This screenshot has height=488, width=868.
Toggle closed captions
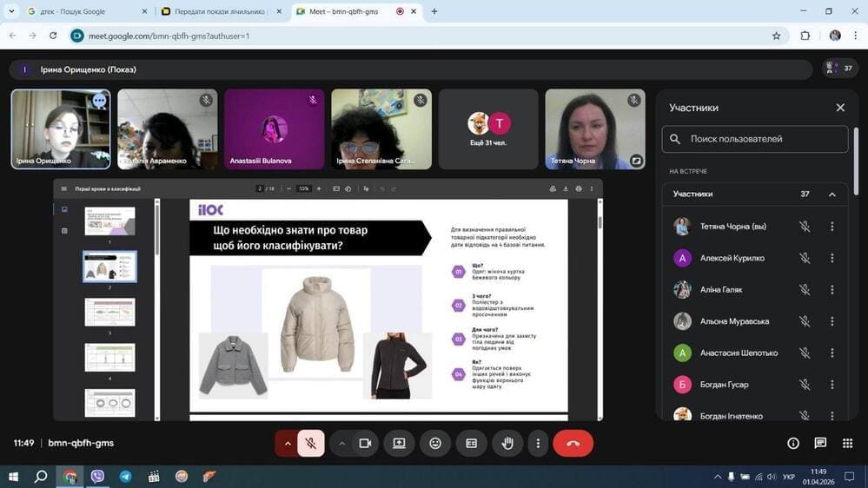click(x=471, y=444)
